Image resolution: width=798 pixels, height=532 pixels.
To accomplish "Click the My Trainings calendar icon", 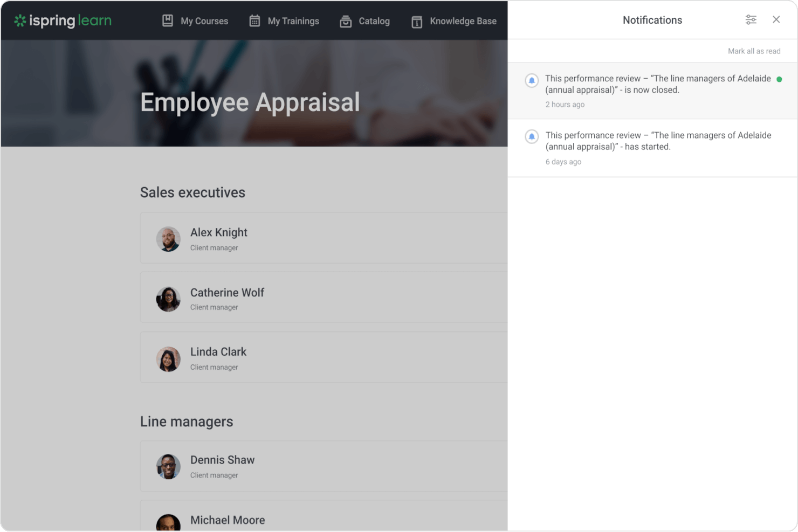I will click(x=254, y=20).
